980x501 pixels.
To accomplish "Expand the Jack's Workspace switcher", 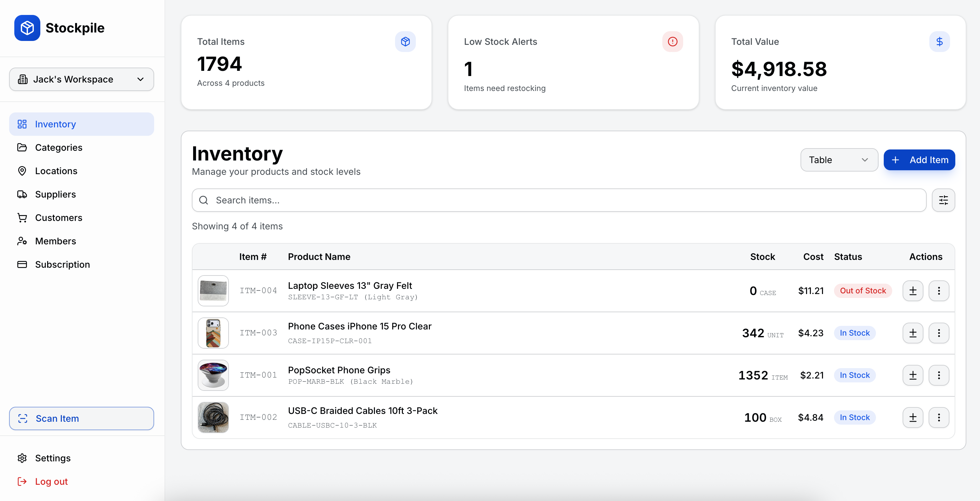I will click(x=81, y=79).
